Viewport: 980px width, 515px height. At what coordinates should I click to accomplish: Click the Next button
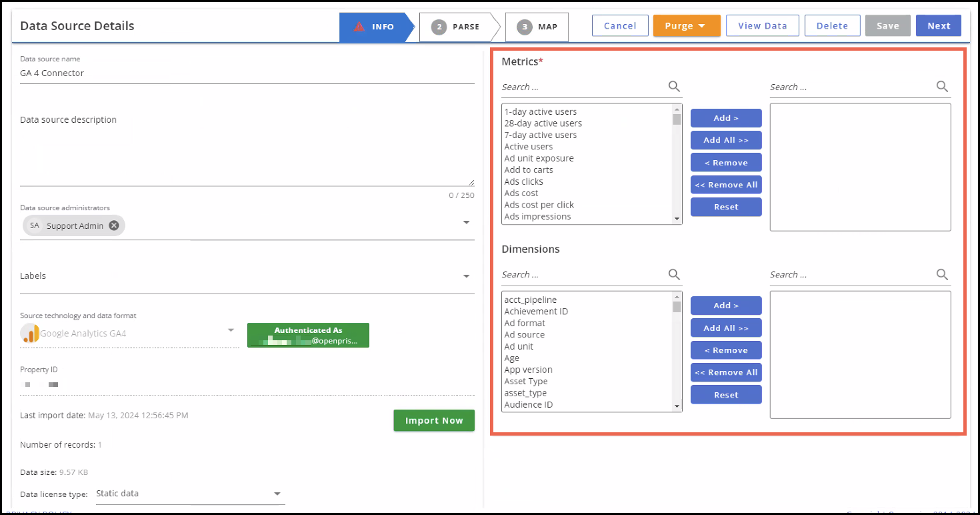(939, 26)
